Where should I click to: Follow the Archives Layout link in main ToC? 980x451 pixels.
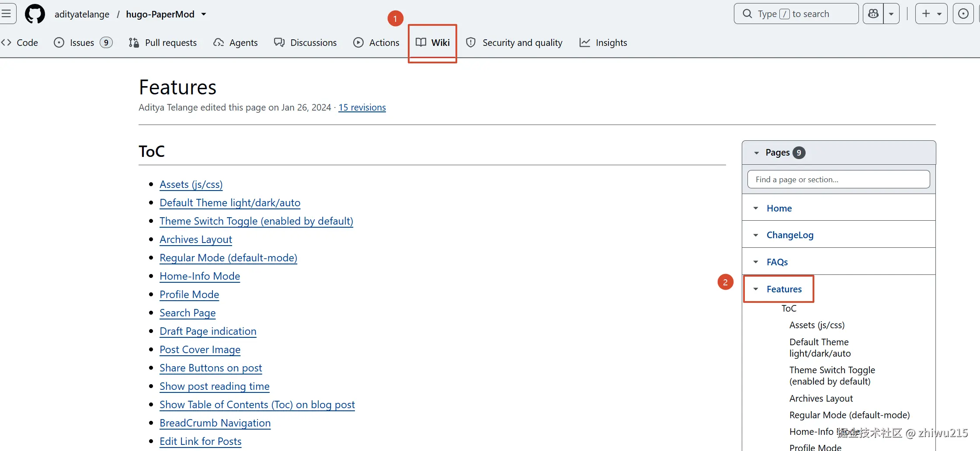[196, 239]
